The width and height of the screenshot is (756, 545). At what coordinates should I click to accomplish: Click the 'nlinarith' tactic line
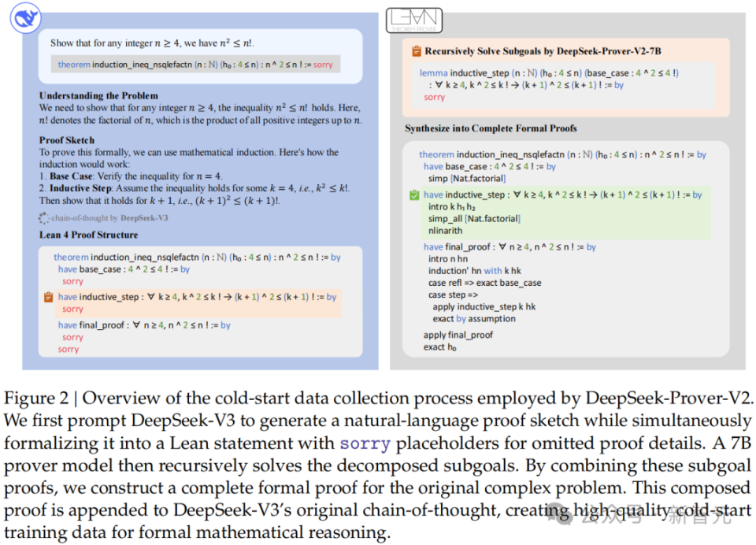445,231
